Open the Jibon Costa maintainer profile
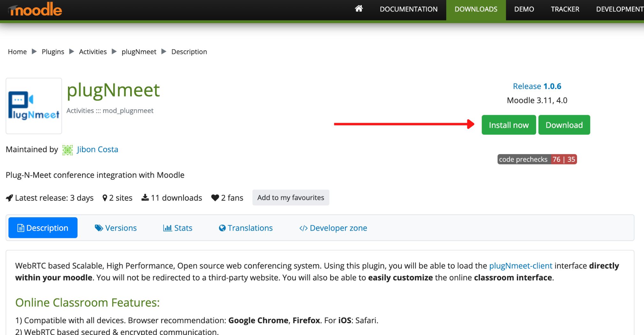The width and height of the screenshot is (644, 335). point(97,149)
